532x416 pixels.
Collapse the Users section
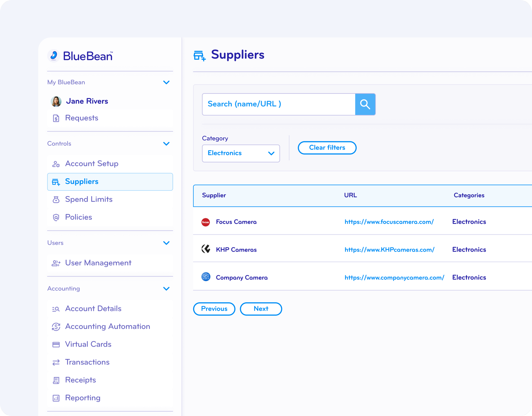click(x=167, y=243)
